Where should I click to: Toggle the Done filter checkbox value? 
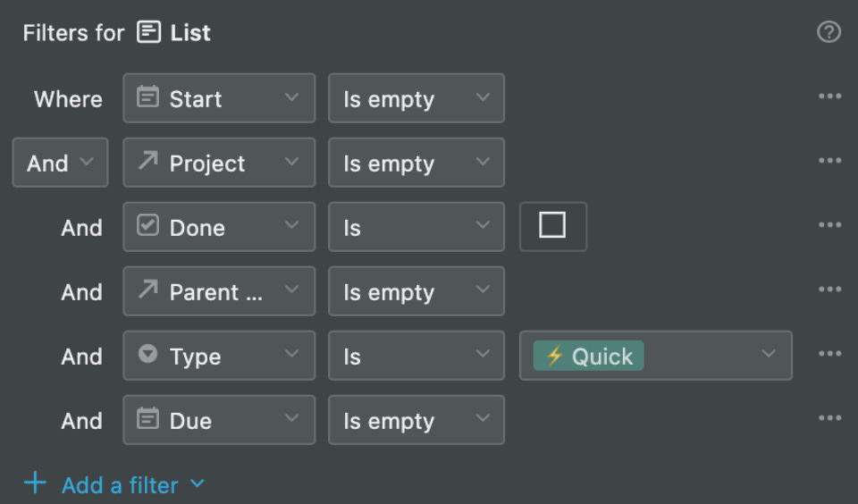coord(552,226)
